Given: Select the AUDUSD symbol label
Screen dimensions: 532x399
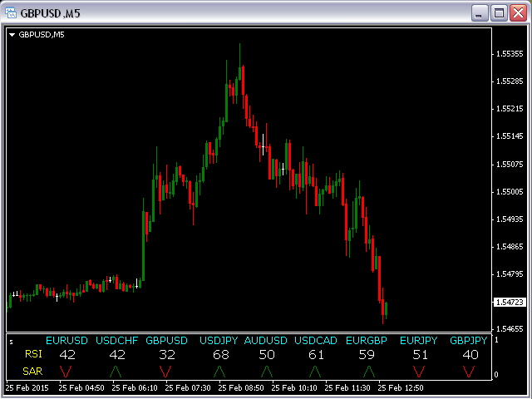Looking at the screenshot, I should click(266, 341).
